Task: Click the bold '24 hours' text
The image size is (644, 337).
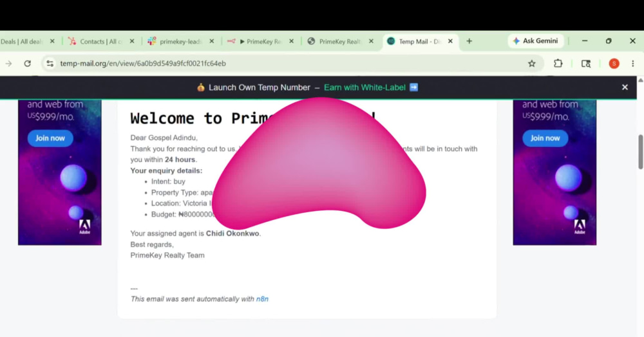Action: tap(180, 159)
